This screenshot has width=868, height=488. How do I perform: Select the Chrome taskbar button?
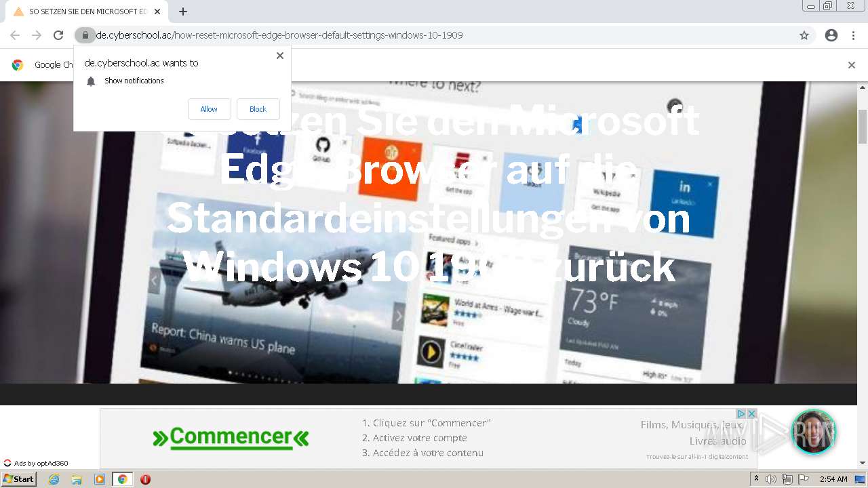point(123,479)
